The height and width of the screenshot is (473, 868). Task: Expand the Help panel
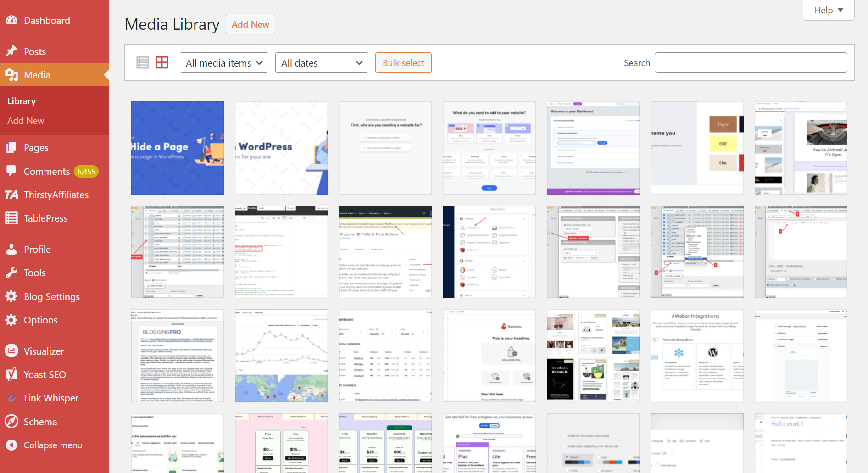click(x=829, y=10)
